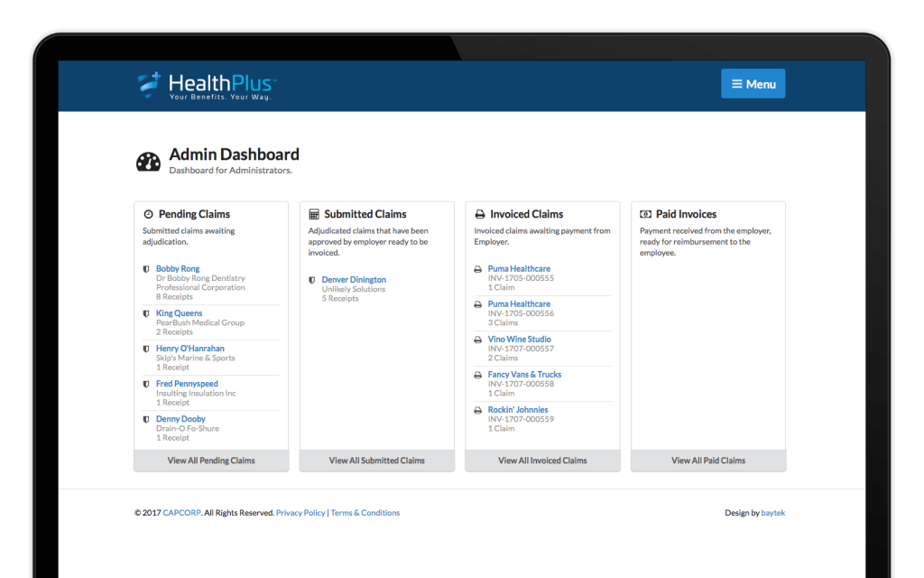924x578 pixels.
Task: Click the baytek design credit link
Action: tap(773, 512)
